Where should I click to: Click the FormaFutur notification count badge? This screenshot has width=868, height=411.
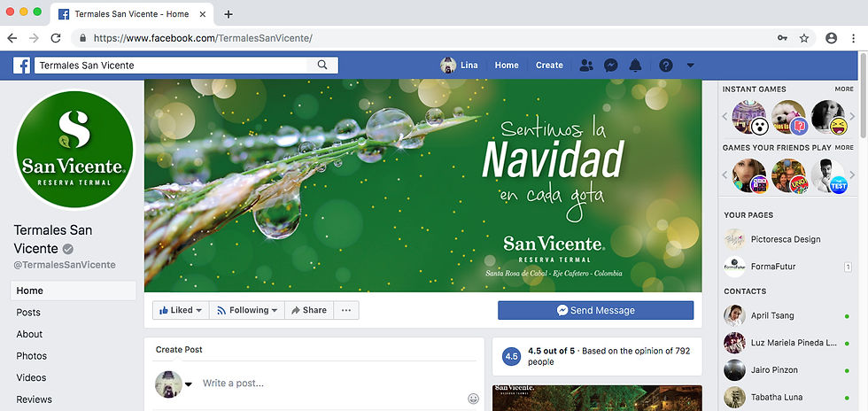click(848, 267)
